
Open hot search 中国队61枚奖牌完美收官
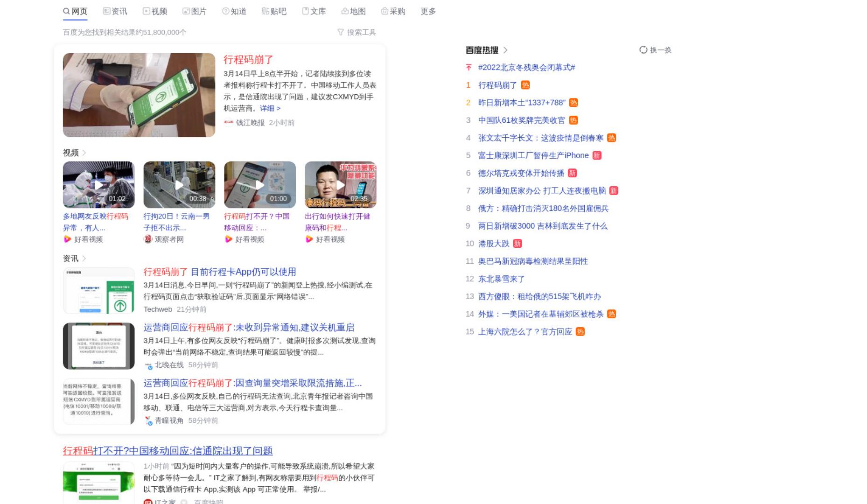[x=521, y=120]
